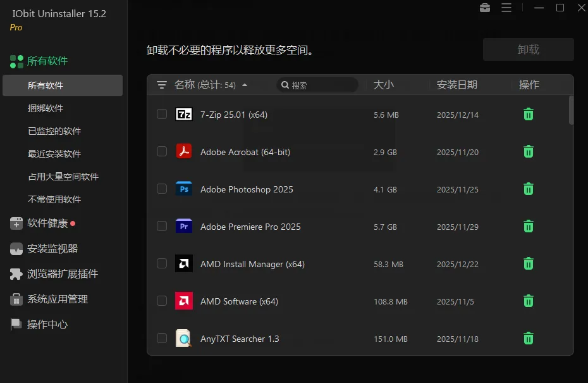Sort by 安装日期 column header
Screen dimensions: 588x383
457,85
